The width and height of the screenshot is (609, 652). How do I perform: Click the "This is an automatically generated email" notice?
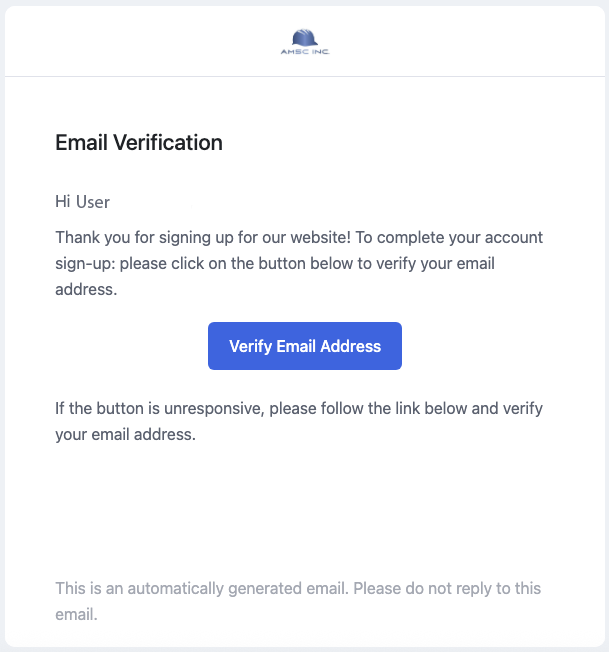(202, 589)
